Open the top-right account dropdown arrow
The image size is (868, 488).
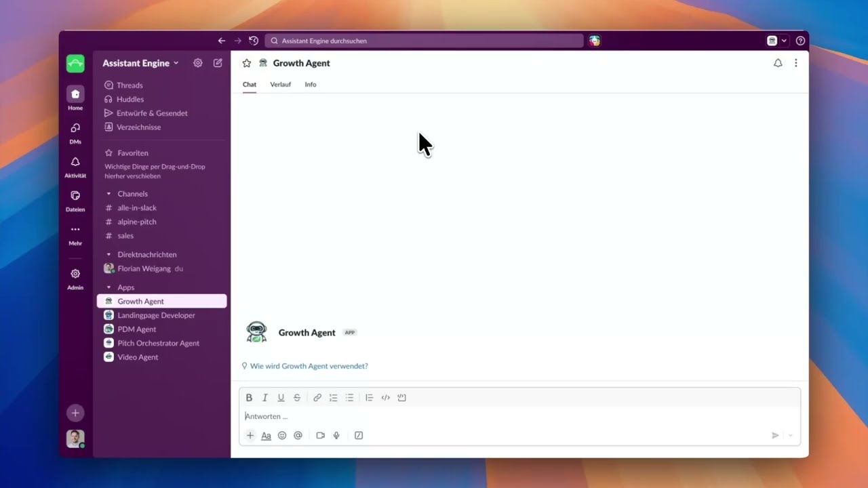click(x=785, y=41)
